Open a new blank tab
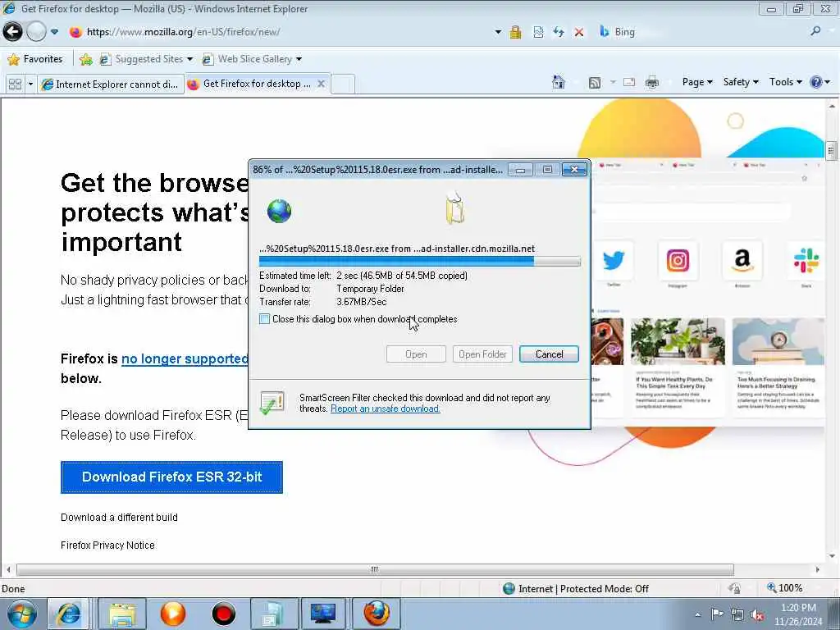 [x=343, y=84]
